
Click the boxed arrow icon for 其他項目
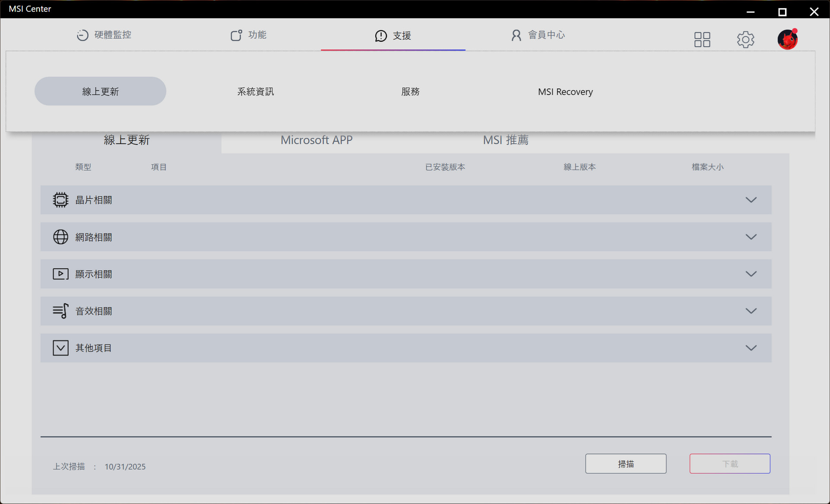point(61,348)
